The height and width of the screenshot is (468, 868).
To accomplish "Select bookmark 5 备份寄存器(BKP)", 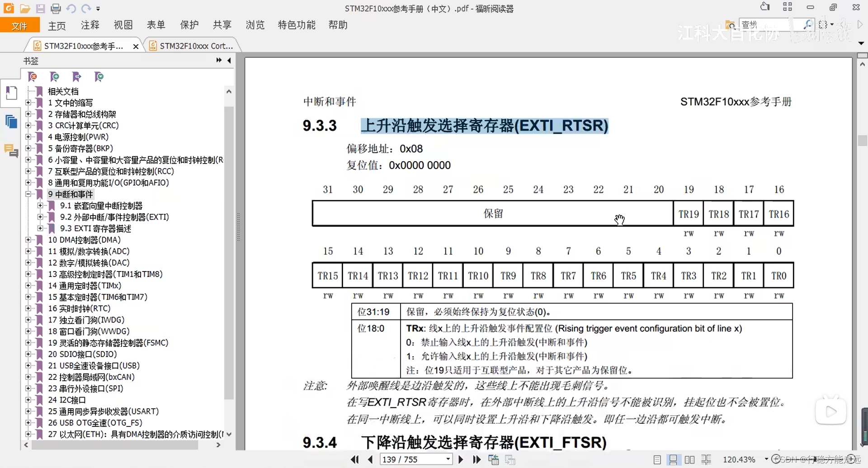I will coord(81,149).
